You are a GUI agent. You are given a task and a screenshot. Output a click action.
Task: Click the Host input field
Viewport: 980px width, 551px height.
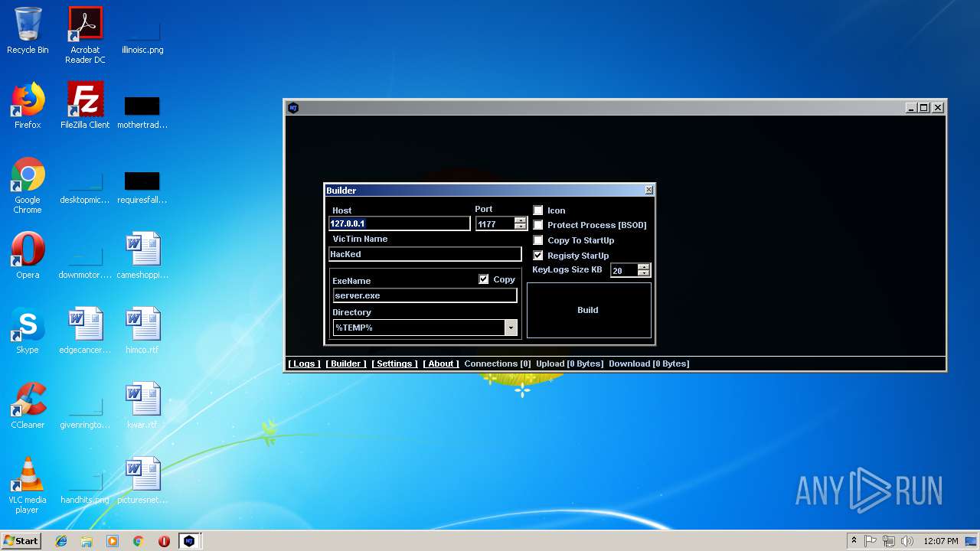[x=400, y=223]
